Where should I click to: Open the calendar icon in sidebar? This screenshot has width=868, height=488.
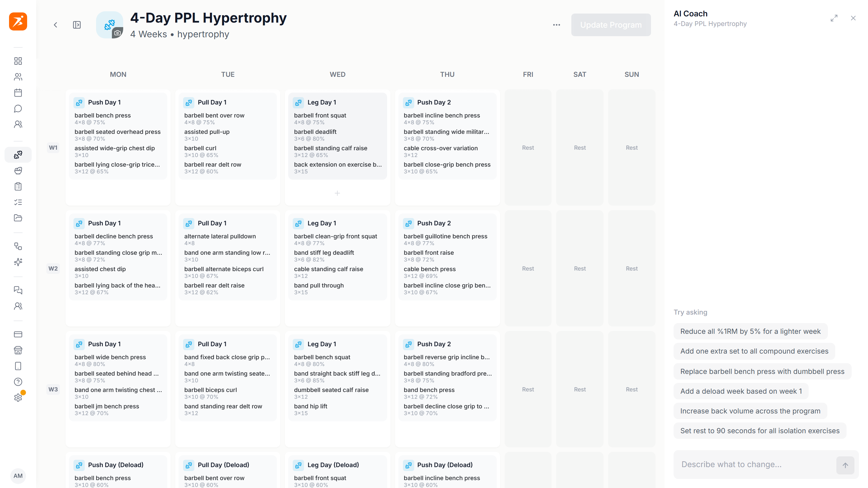coord(18,93)
